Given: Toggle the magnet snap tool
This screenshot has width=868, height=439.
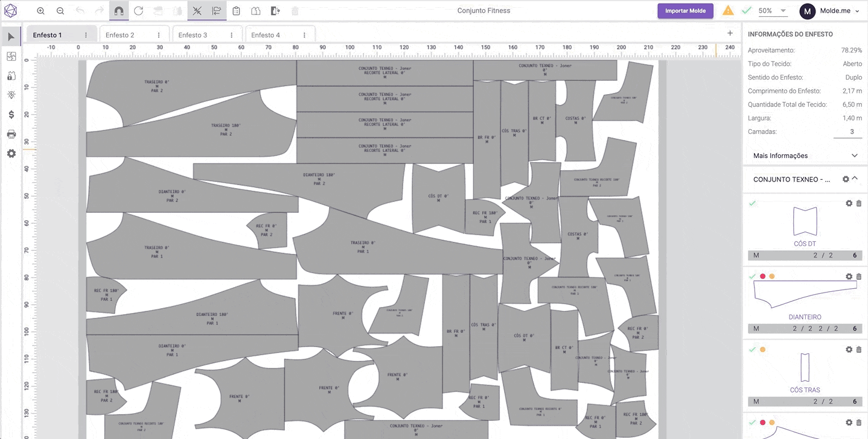Looking at the screenshot, I should click(119, 11).
